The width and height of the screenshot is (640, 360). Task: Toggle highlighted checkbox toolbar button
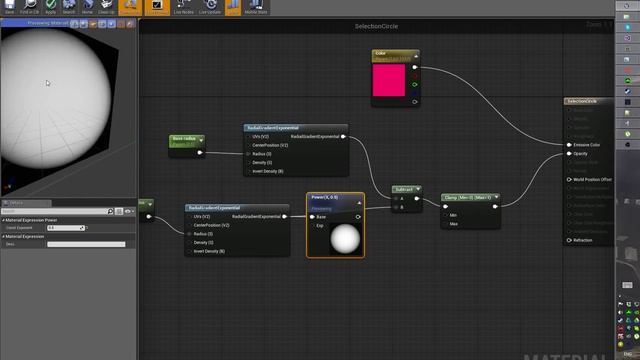(x=157, y=7)
